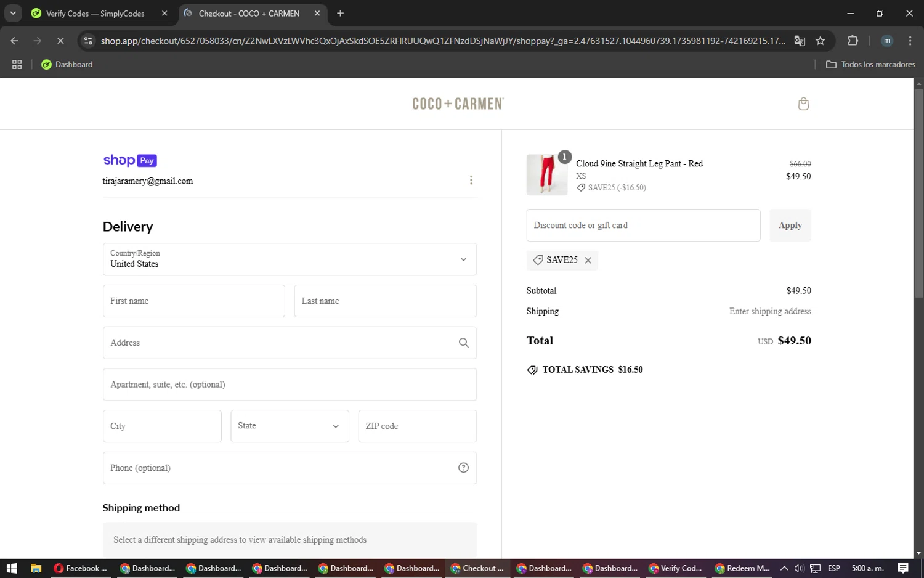The width and height of the screenshot is (924, 578).
Task: Remove the SAVE25 discount code
Action: point(588,260)
